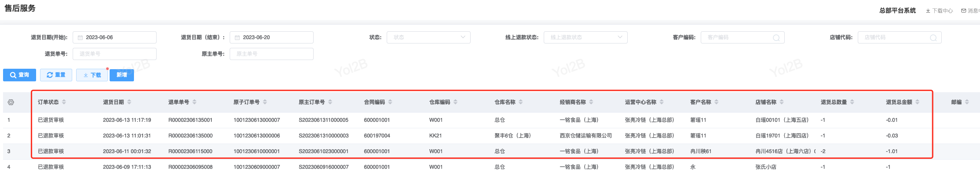Click into the 原主单号 text box
The height and width of the screenshot is (174, 980).
pos(271,54)
